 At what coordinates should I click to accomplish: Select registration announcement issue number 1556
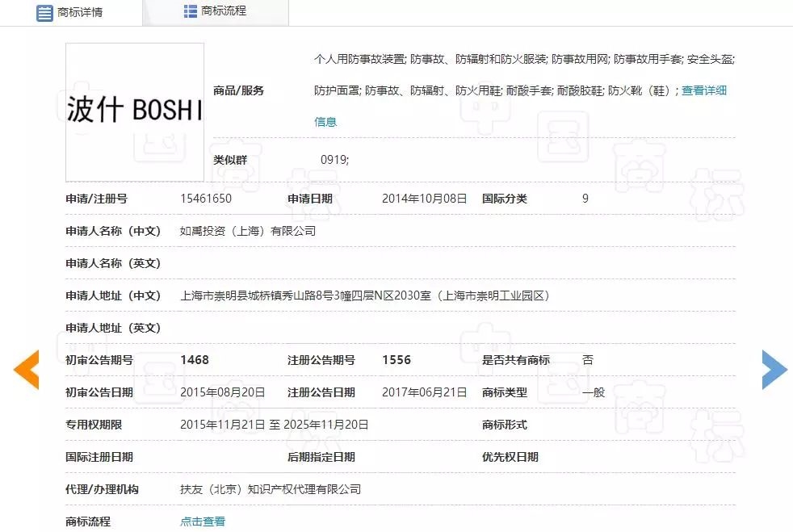[396, 360]
